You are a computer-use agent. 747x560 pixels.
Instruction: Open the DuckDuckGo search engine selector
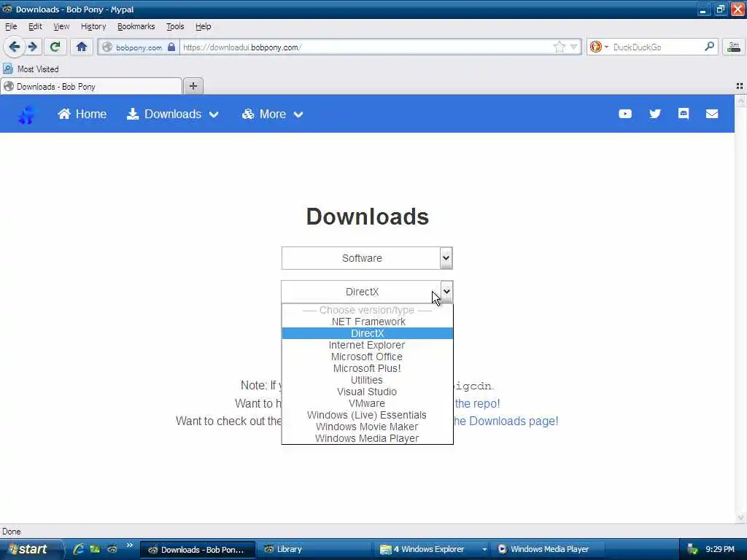click(599, 47)
